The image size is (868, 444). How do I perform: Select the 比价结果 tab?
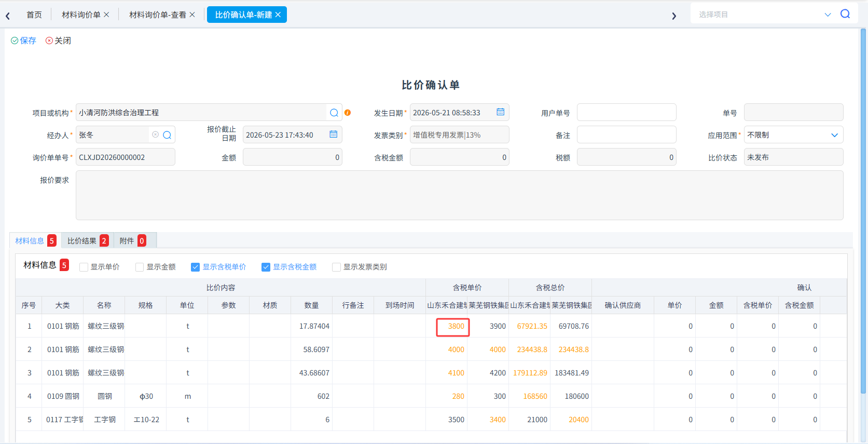[87, 240]
